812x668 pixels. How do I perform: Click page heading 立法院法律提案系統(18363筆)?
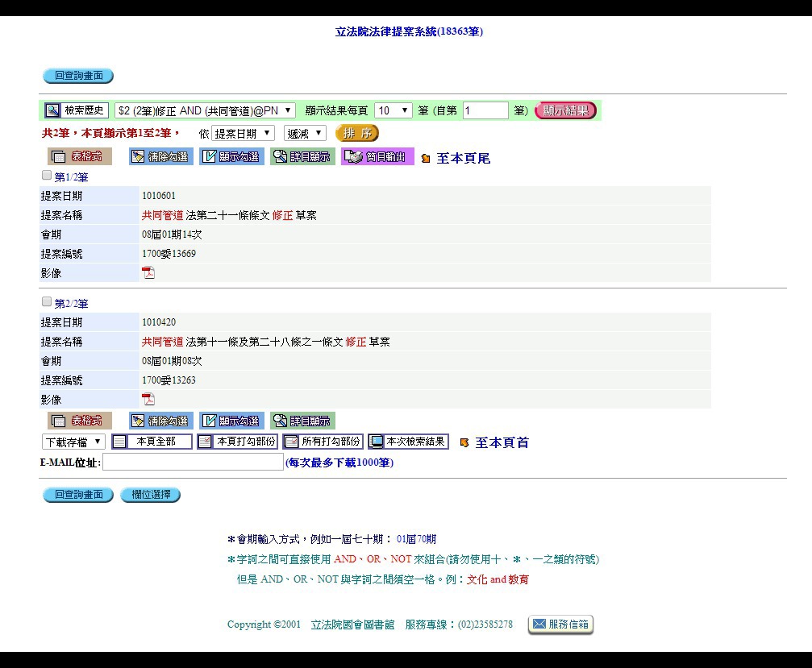pos(409,31)
